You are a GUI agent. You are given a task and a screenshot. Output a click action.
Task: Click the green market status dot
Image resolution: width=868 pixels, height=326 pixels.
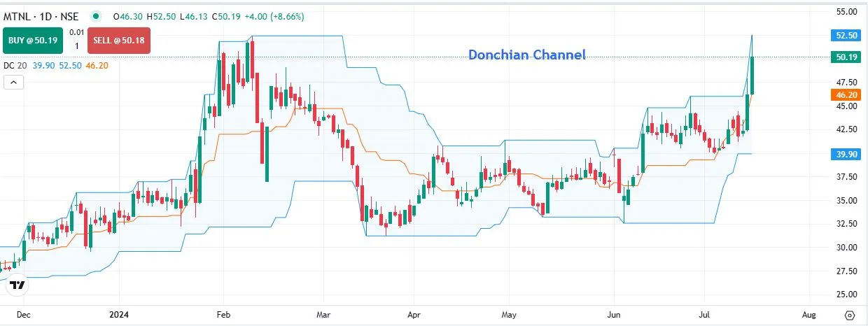tap(96, 16)
